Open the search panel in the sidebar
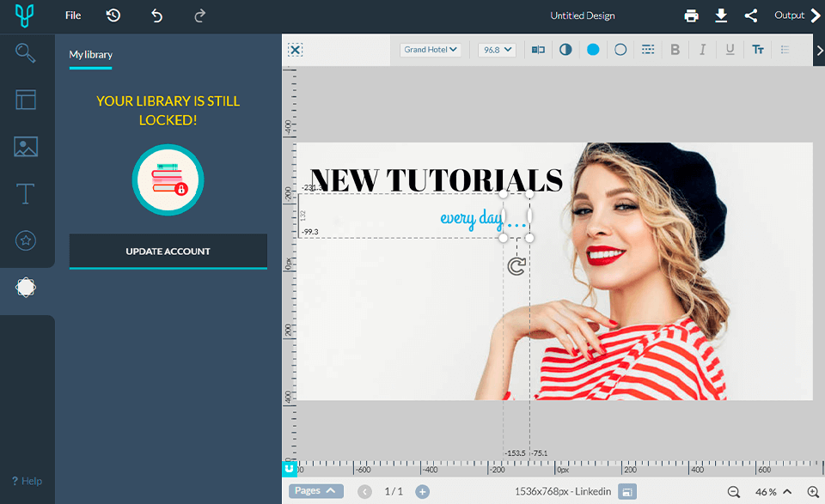The width and height of the screenshot is (825, 504). [26, 52]
